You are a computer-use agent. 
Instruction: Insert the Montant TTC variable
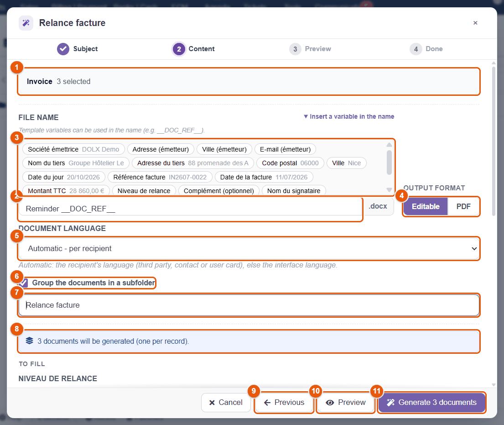(x=66, y=190)
